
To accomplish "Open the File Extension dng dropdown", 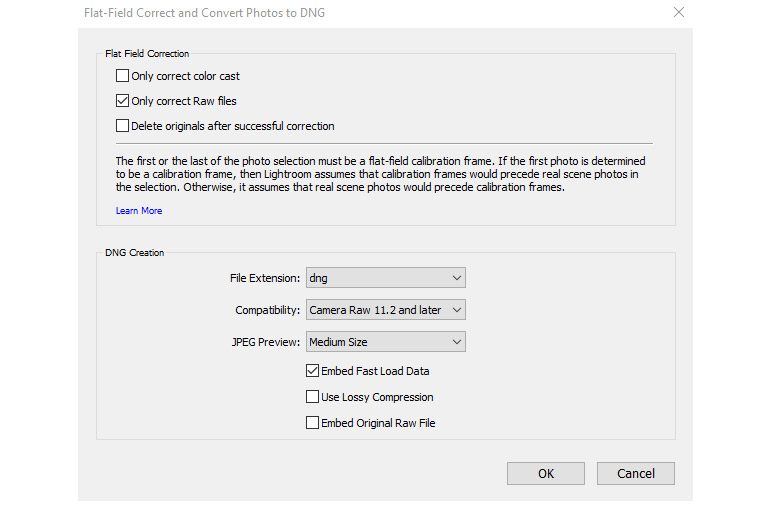I will click(384, 278).
